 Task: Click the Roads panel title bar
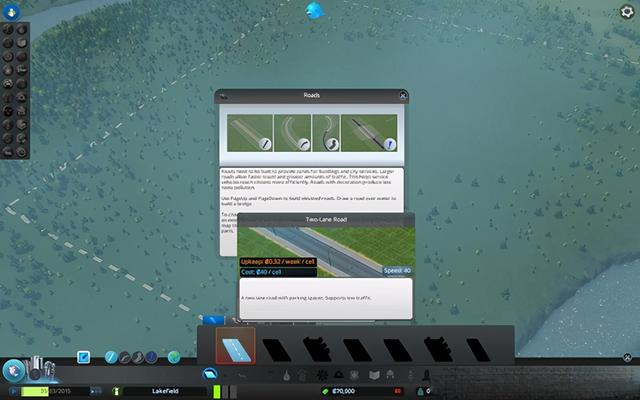pos(311,96)
